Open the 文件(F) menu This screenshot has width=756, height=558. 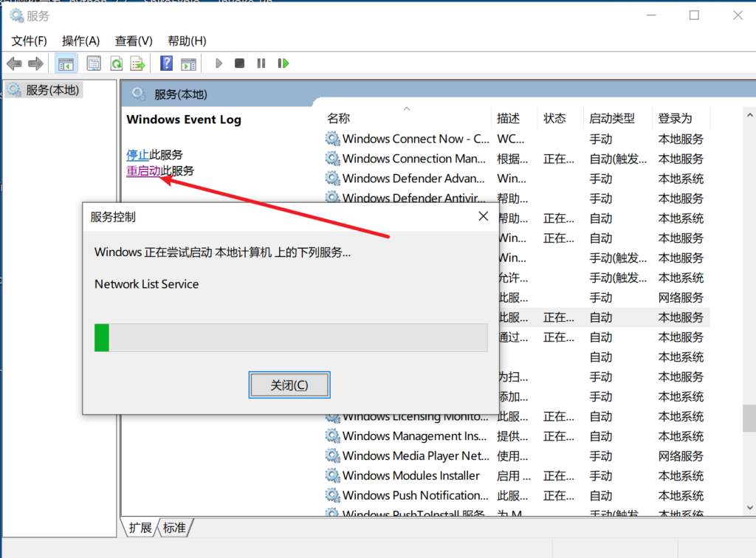point(29,41)
